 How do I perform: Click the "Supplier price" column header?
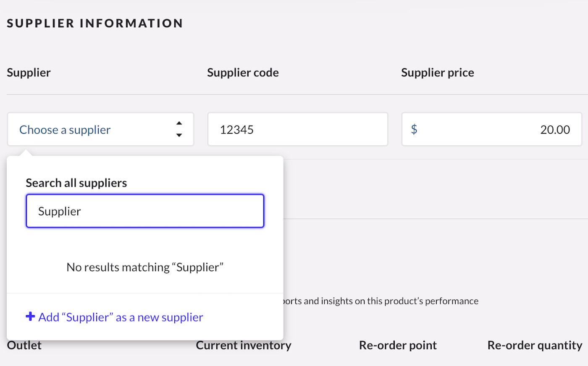437,73
